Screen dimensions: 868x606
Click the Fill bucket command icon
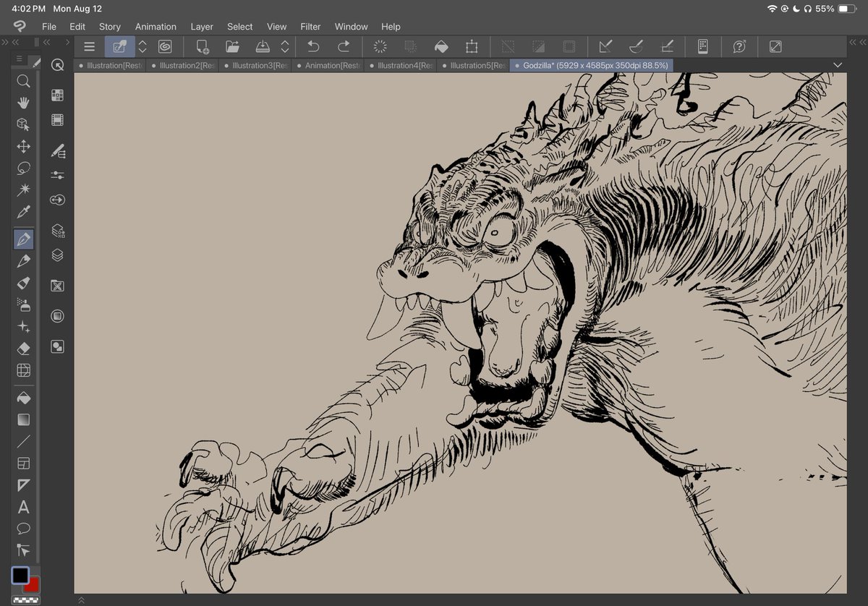click(x=441, y=47)
